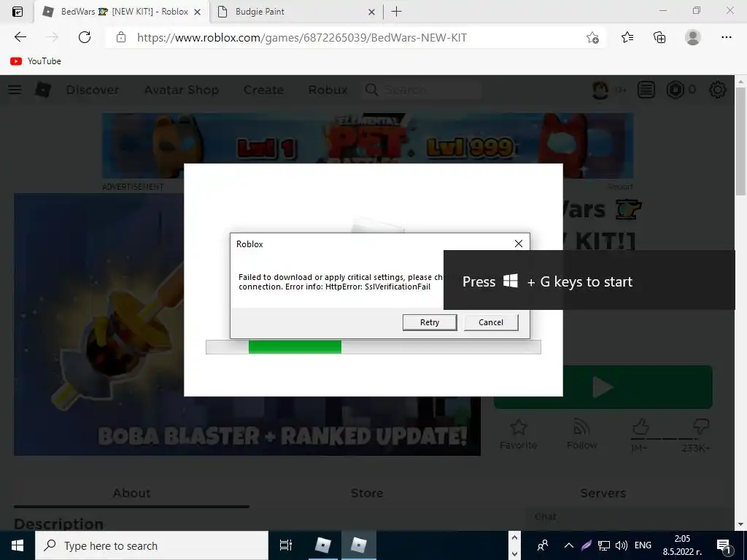Image resolution: width=747 pixels, height=560 pixels.
Task: Follow the BedWars game
Action: point(581,434)
